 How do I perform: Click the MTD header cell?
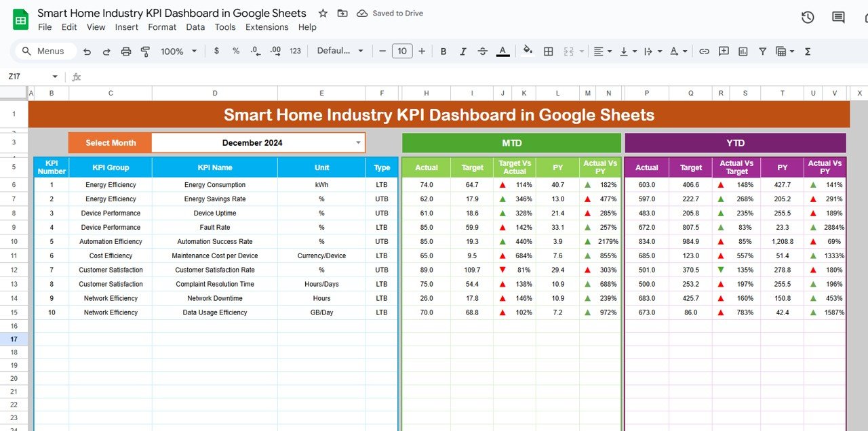[511, 143]
